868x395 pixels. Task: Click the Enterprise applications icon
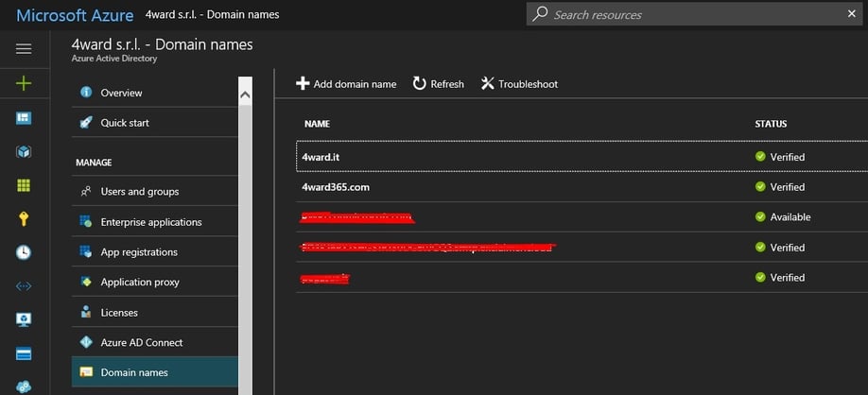tap(86, 221)
